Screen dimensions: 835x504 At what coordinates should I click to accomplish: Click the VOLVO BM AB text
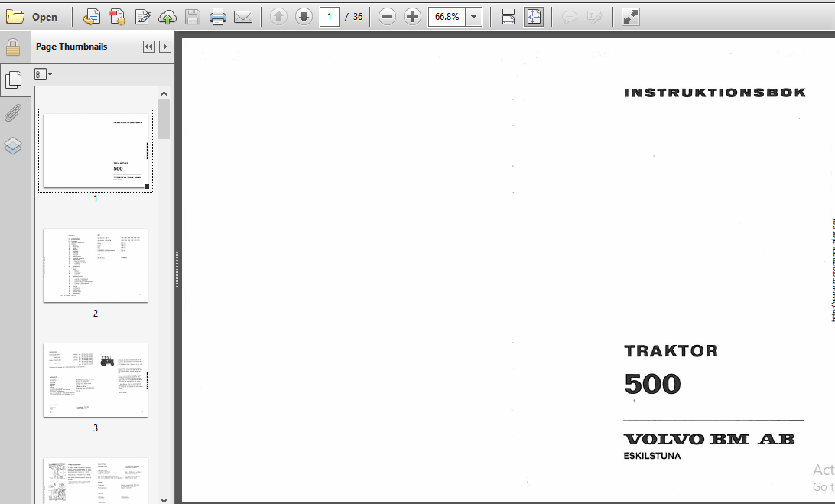pyautogui.click(x=710, y=439)
